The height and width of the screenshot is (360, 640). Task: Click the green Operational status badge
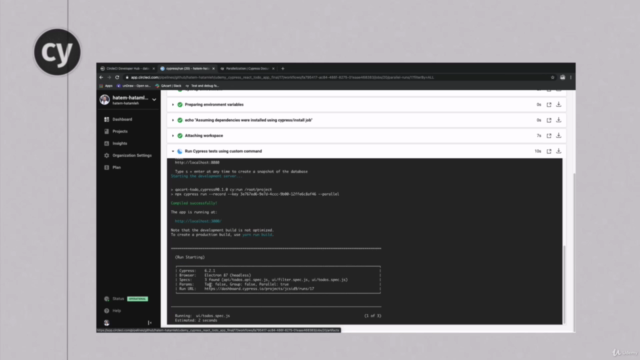click(x=138, y=299)
